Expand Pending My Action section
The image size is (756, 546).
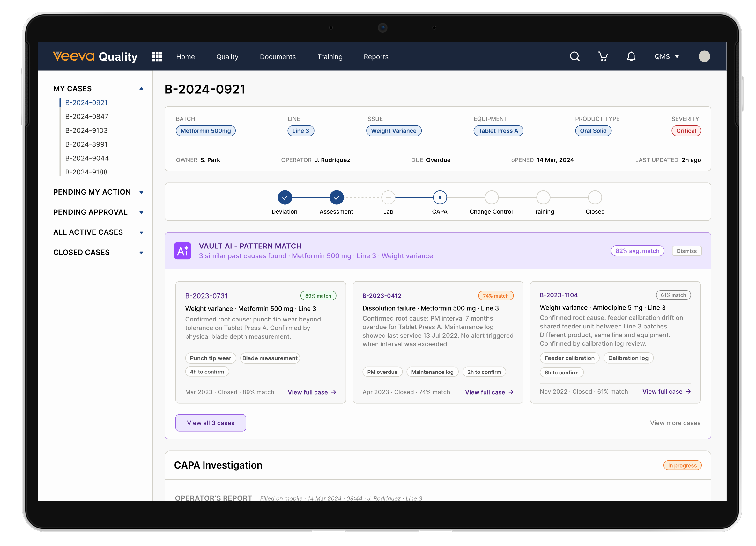click(x=141, y=192)
